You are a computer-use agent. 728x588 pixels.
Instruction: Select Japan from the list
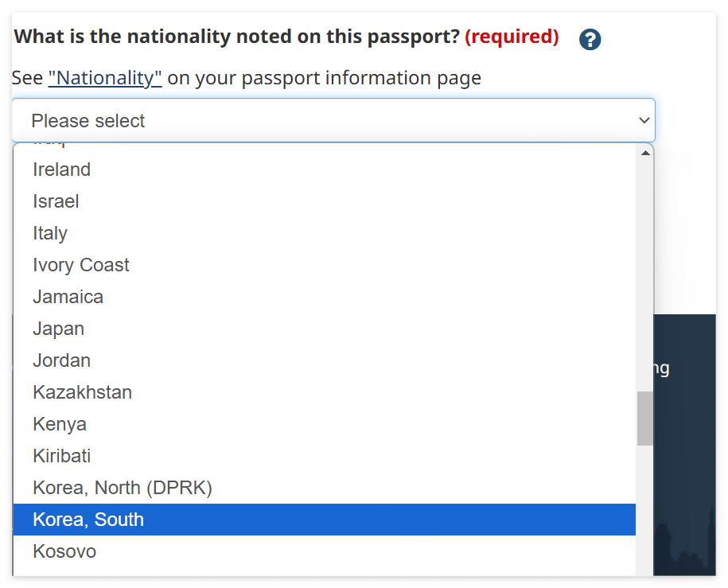59,329
